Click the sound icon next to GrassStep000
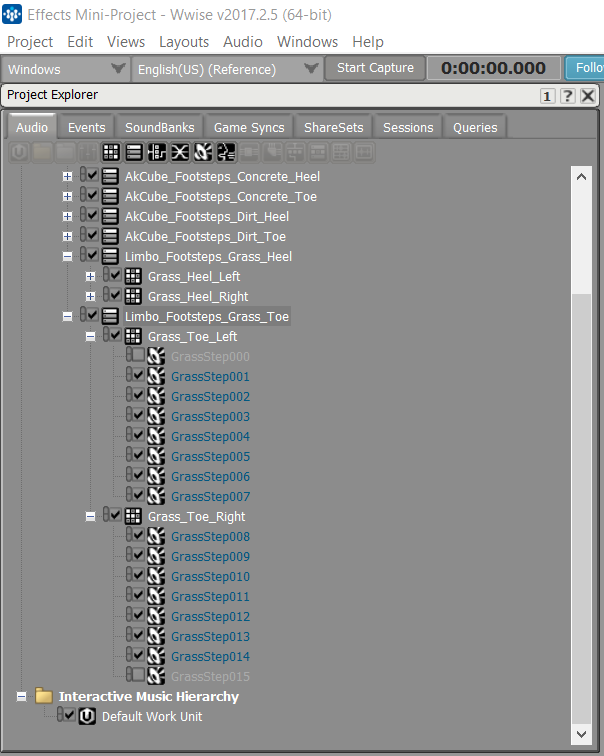Viewport: 604px width, 756px height. point(156,356)
